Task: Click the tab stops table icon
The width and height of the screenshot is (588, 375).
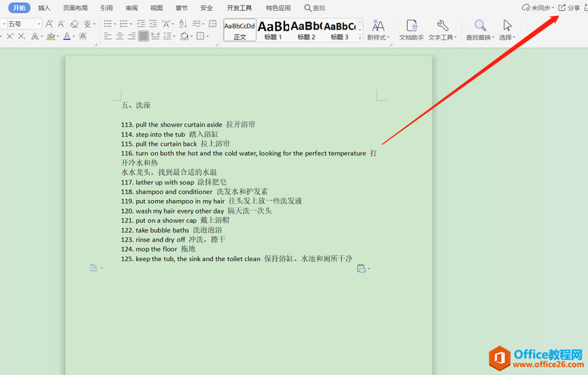Action: point(213,24)
